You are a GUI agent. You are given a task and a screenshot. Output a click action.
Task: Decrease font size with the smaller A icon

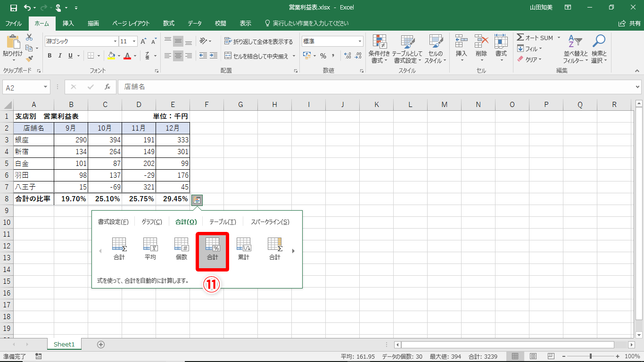[154, 41]
